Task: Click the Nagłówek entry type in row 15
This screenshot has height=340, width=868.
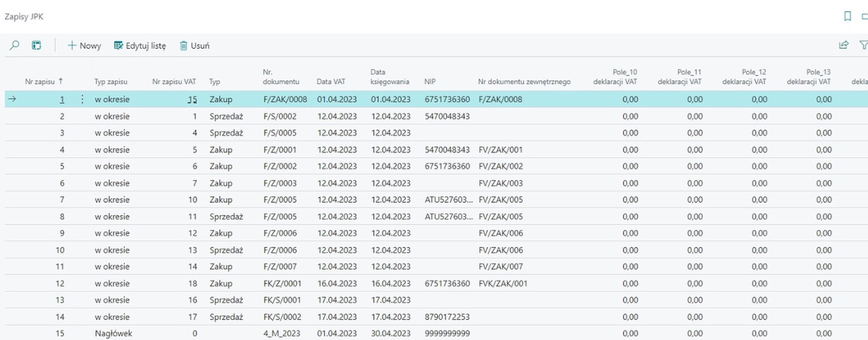Action: [113, 333]
